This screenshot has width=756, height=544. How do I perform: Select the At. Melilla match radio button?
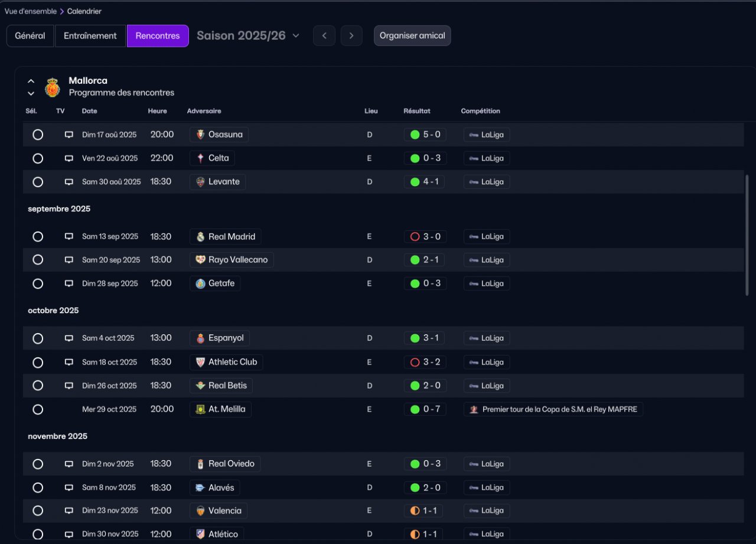[38, 409]
